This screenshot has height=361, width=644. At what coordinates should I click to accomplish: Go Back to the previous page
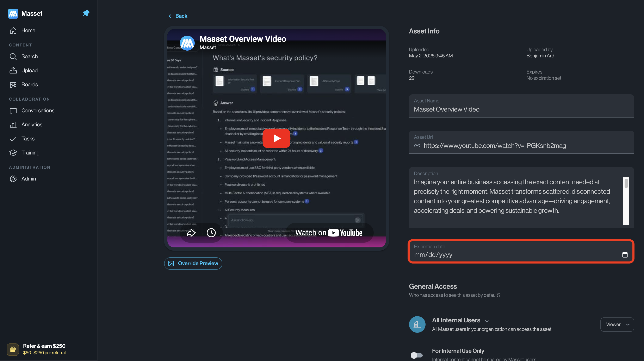(x=178, y=16)
